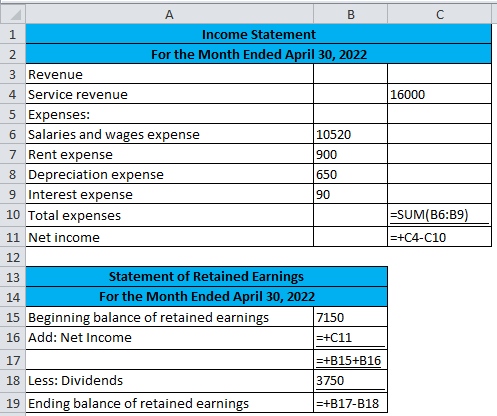
Task: Select the 'Depreciation expense' cell
Action: coord(170,174)
